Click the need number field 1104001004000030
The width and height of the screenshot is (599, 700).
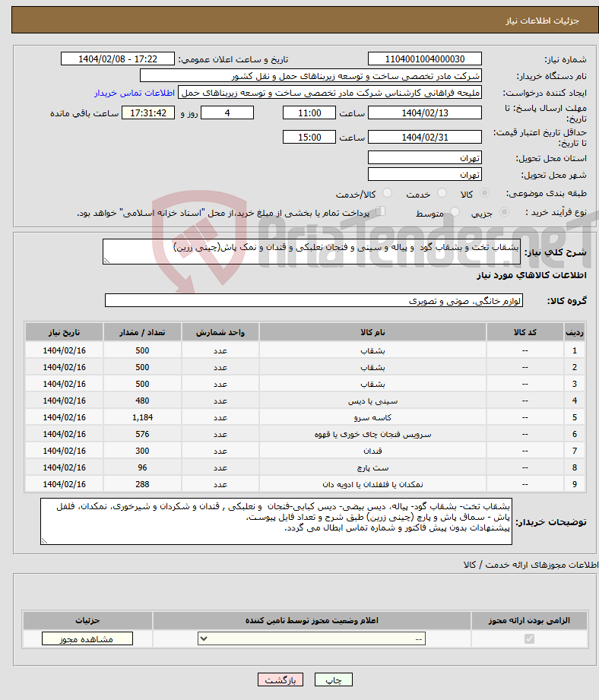[425, 59]
